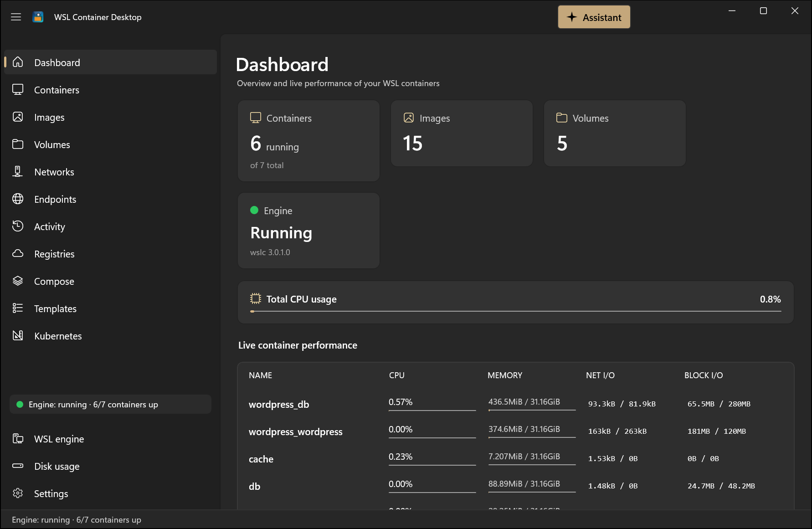Click the Containers monitor icon in sidebar
Image resolution: width=812 pixels, height=529 pixels.
18,89
